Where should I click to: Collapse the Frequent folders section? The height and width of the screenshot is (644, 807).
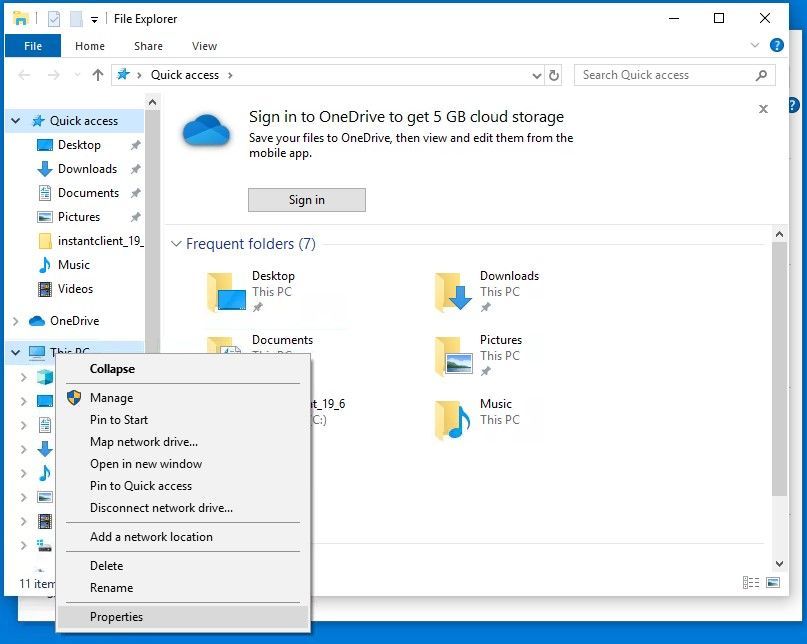(176, 243)
